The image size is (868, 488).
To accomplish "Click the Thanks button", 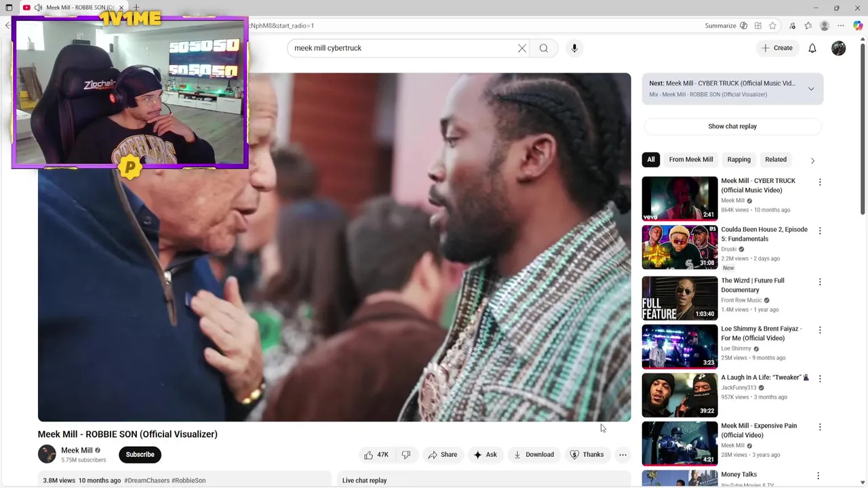I will tap(587, 455).
